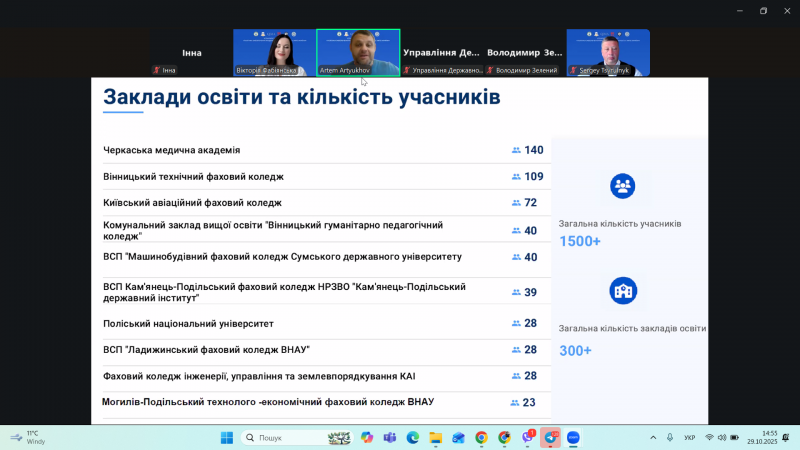This screenshot has width=800, height=450.
Task: Open the Windows Start menu
Action: (x=226, y=438)
